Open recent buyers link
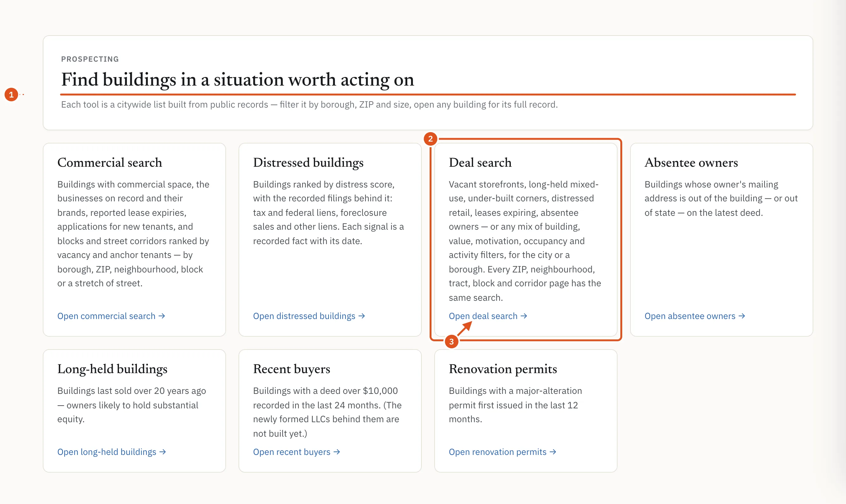The width and height of the screenshot is (846, 504). [x=296, y=452]
